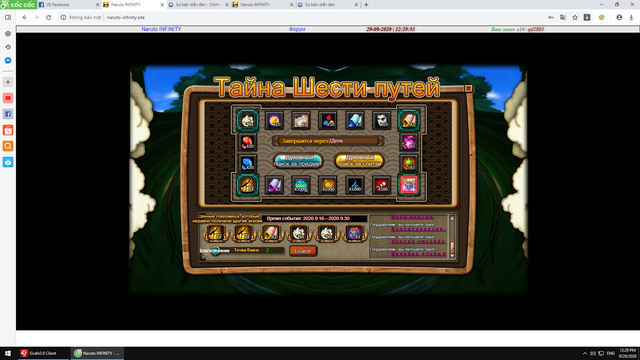Close the Тайна Шести путей window
Image resolution: width=640 pixels, height=360 pixels.
469,88
